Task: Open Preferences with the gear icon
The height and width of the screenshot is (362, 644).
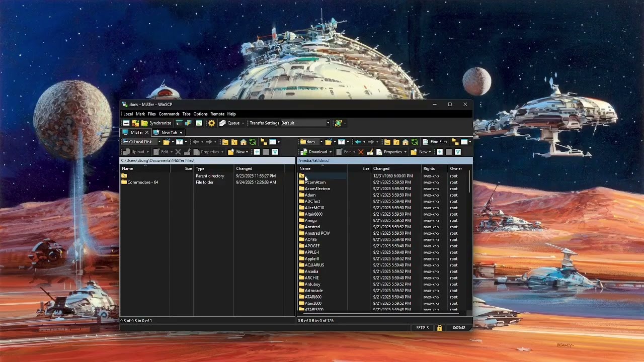Action: [x=212, y=123]
